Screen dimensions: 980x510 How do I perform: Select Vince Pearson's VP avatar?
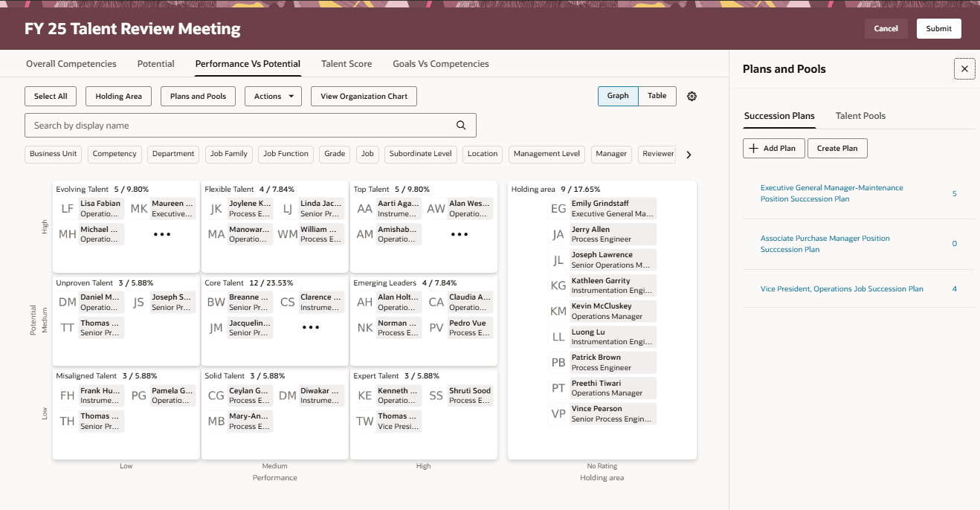coord(558,414)
